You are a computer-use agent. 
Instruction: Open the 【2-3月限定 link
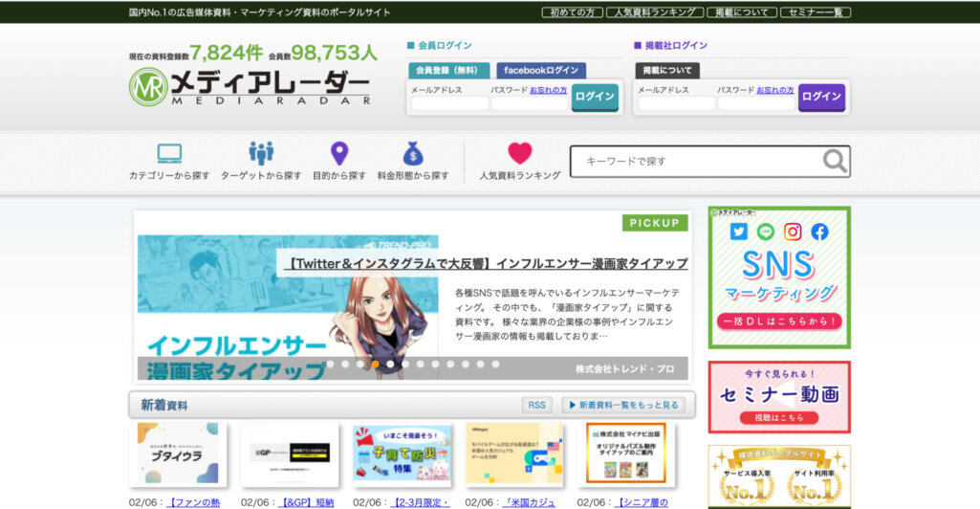coord(420,502)
